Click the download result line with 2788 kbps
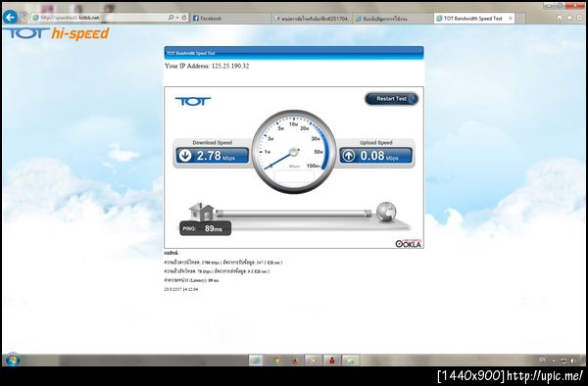The width and height of the screenshot is (588, 386). (x=223, y=263)
